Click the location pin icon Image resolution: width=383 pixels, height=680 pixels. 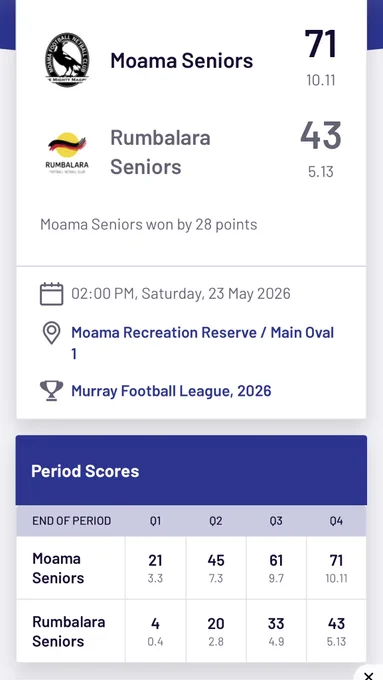click(x=52, y=333)
